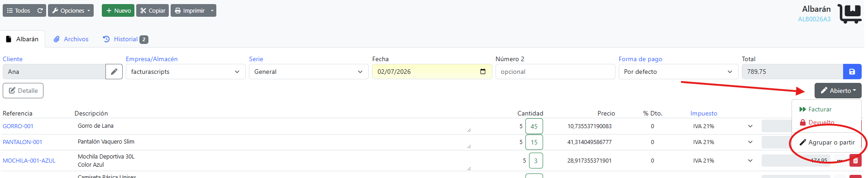Open the Serie General dropdown

[309, 72]
